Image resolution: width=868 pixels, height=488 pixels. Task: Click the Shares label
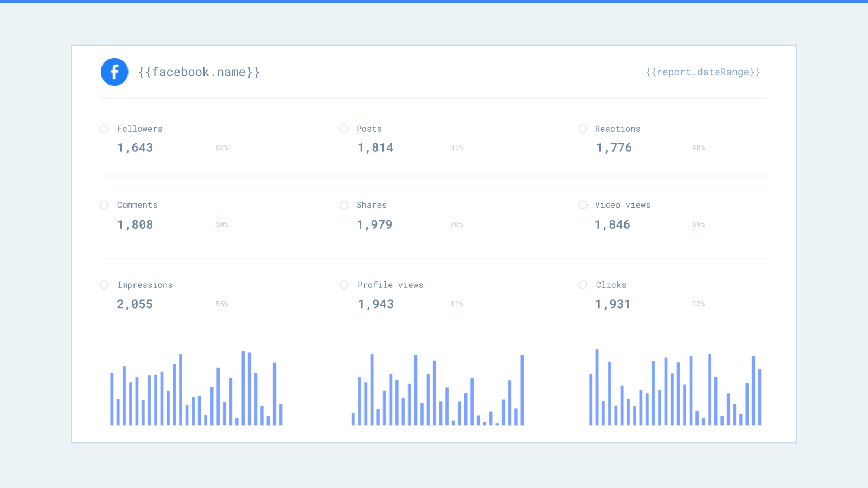click(372, 205)
